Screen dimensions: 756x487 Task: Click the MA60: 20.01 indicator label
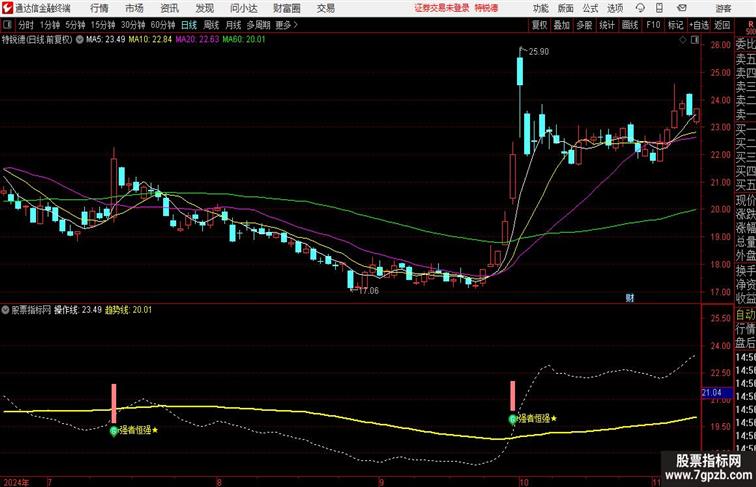pyautogui.click(x=244, y=40)
